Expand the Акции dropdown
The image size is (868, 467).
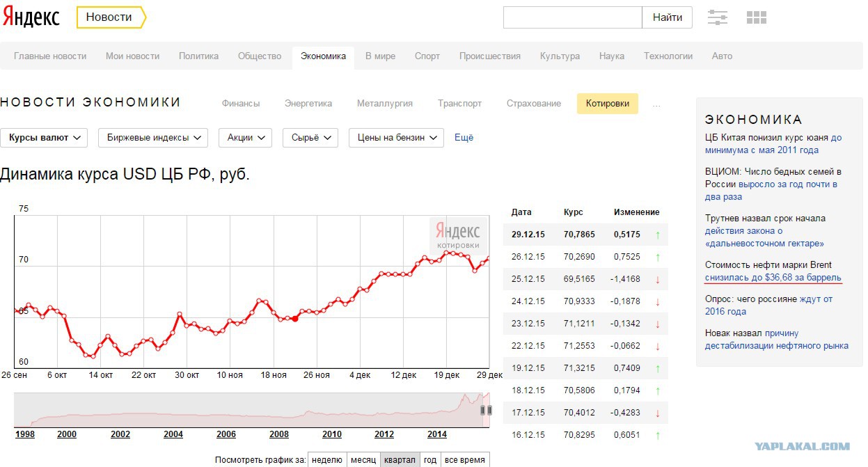245,138
